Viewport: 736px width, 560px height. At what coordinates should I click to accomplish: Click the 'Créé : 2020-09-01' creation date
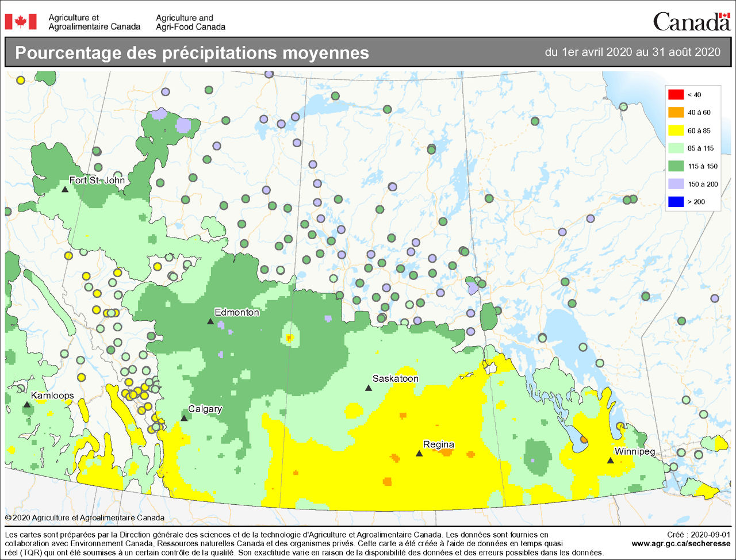pyautogui.click(x=699, y=534)
